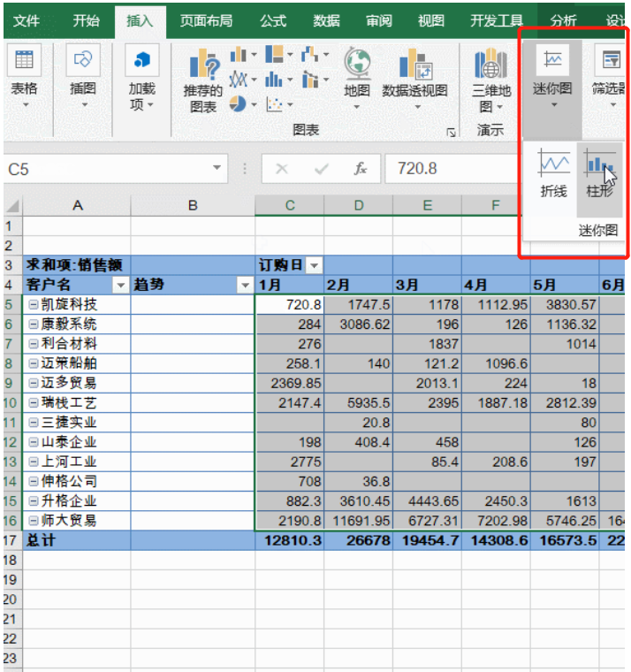
Task: Open 推荐的图表 recommended charts
Action: click(x=202, y=80)
